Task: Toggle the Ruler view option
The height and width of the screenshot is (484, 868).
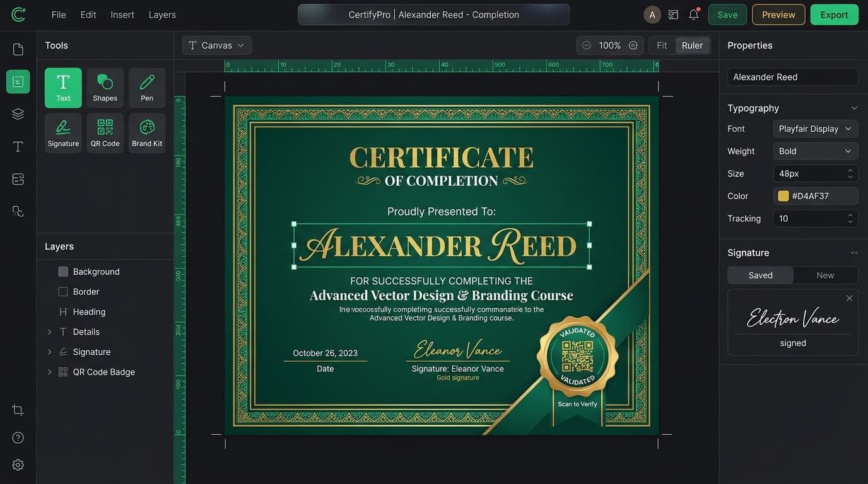Action: click(692, 45)
